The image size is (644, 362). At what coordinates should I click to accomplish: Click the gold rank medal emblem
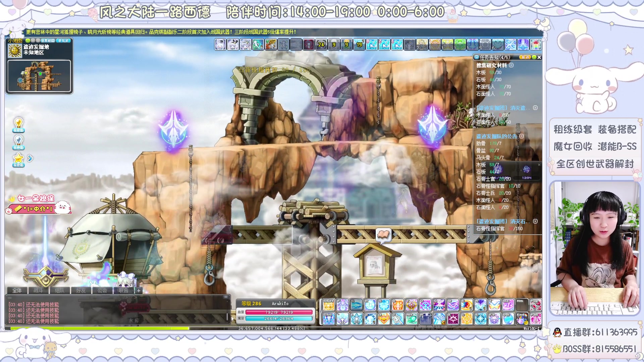tap(46, 277)
